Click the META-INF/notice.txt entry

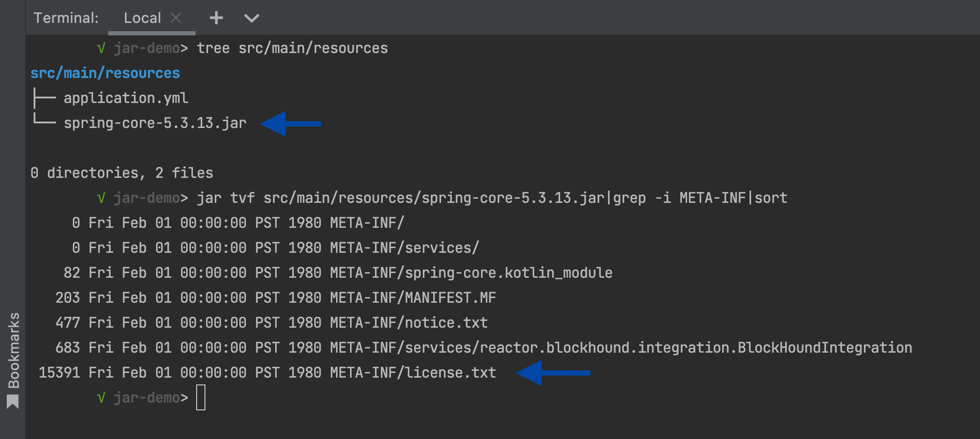pos(409,322)
